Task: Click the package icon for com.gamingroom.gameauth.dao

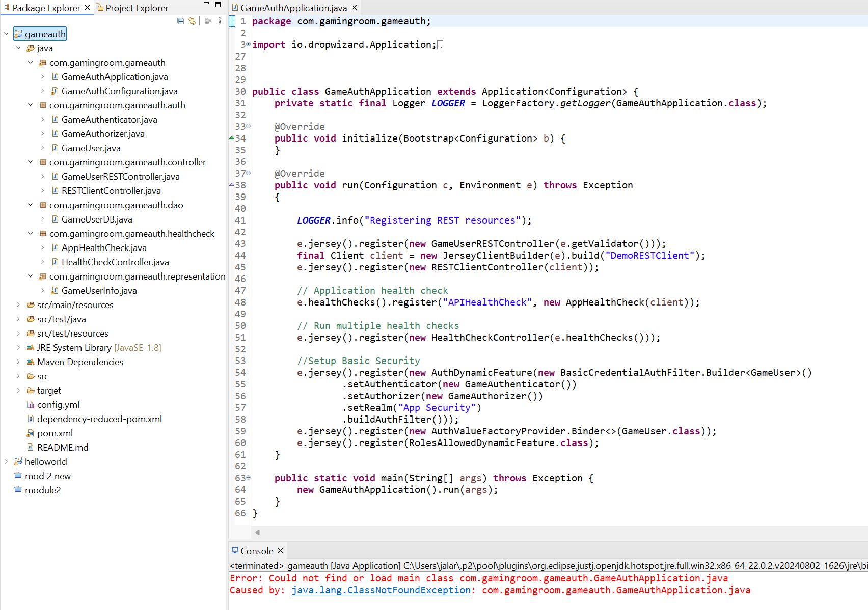Action: (43, 205)
